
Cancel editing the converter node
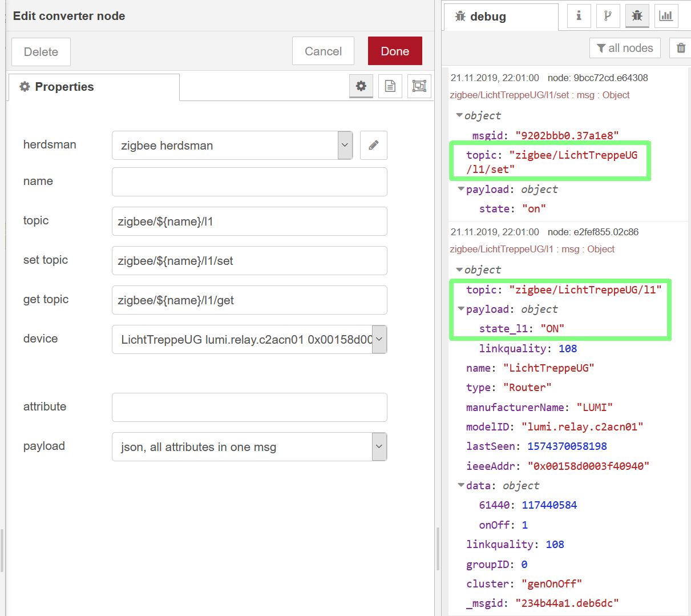[323, 51]
